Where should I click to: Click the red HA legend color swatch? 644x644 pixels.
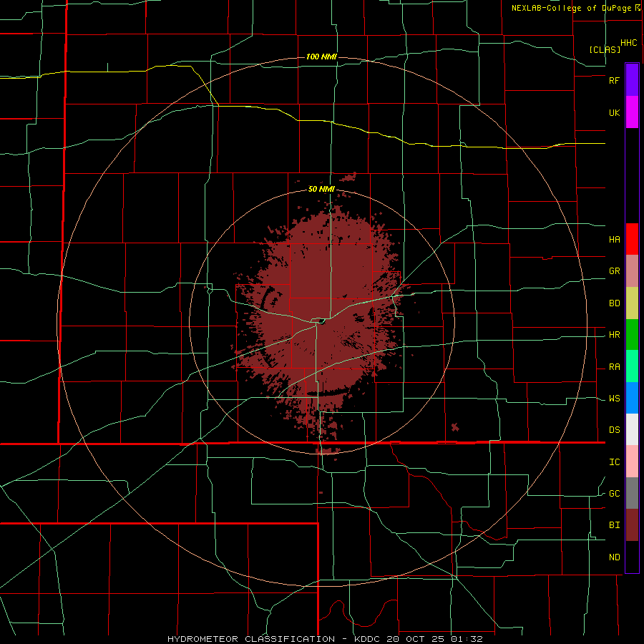632,239
